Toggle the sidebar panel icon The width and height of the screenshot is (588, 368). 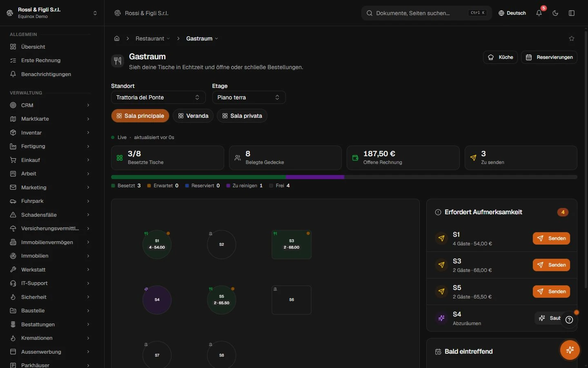click(572, 13)
